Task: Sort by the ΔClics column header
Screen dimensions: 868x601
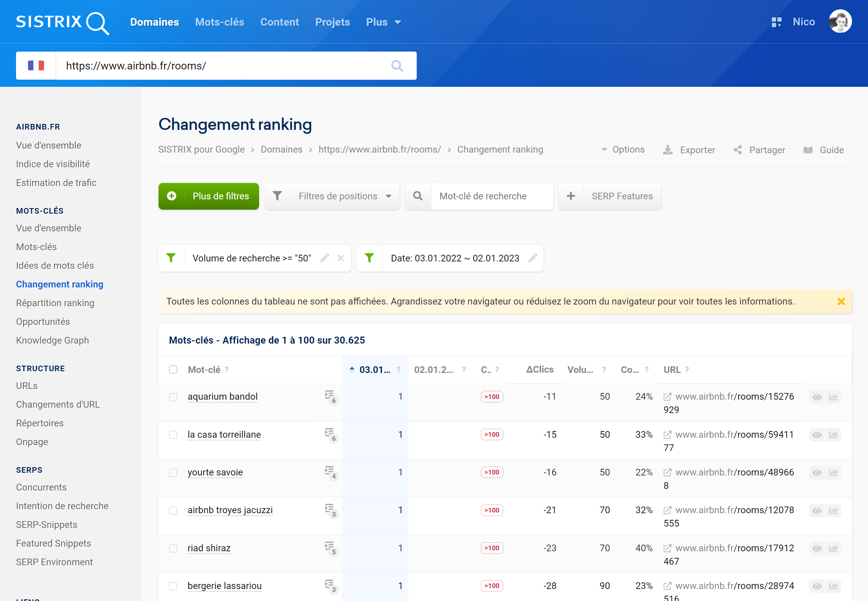Action: click(x=540, y=370)
